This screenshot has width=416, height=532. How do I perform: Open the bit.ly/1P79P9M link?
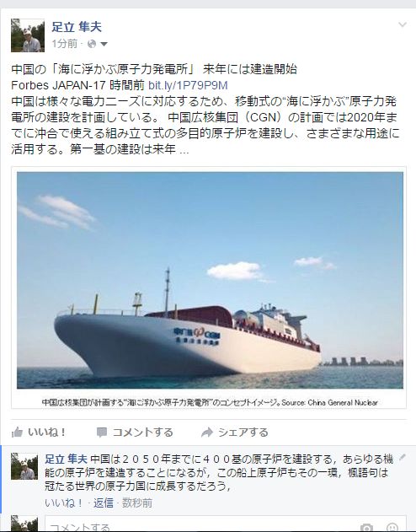pyautogui.click(x=188, y=85)
